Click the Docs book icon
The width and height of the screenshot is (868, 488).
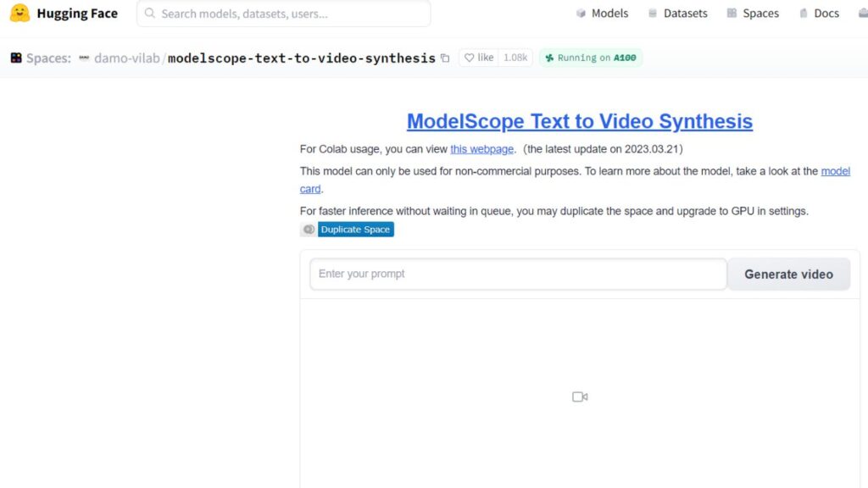[x=804, y=14]
